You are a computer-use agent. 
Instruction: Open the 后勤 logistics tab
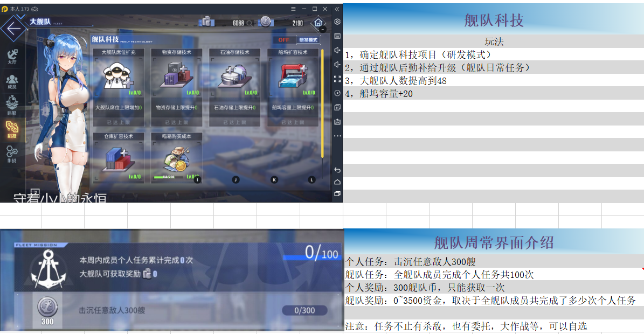coord(12,105)
